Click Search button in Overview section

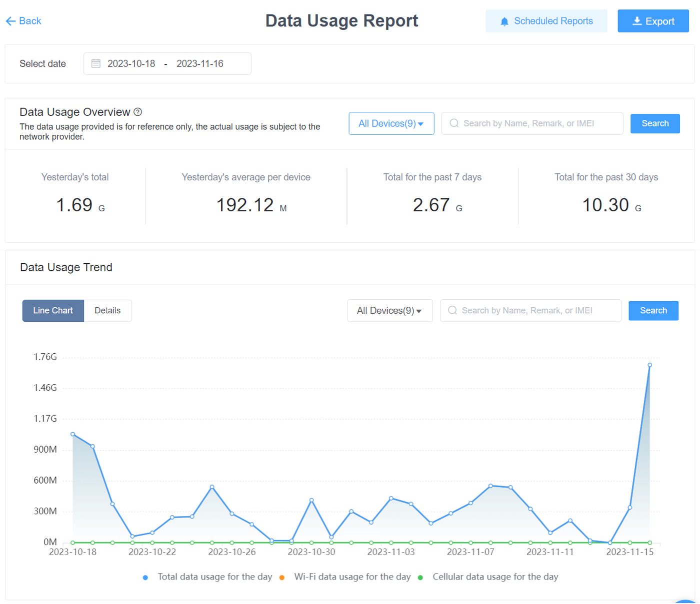(655, 123)
